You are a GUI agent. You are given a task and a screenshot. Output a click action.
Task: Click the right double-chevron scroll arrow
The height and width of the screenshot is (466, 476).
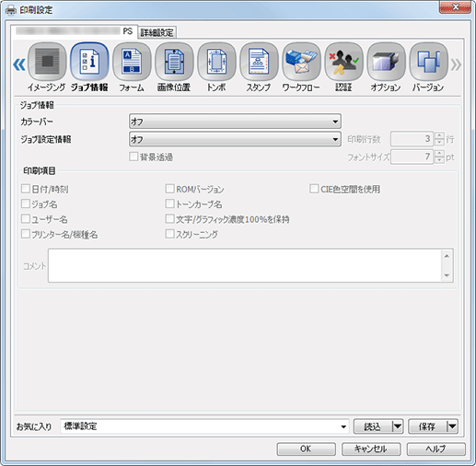coord(456,64)
